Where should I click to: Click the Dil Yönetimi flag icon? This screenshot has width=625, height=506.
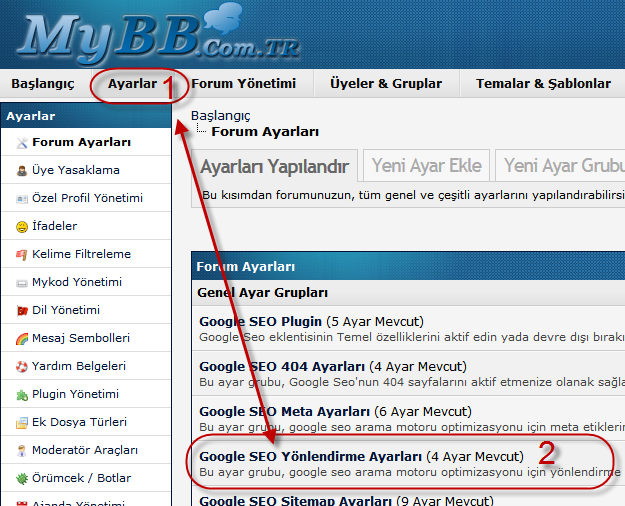(22, 310)
